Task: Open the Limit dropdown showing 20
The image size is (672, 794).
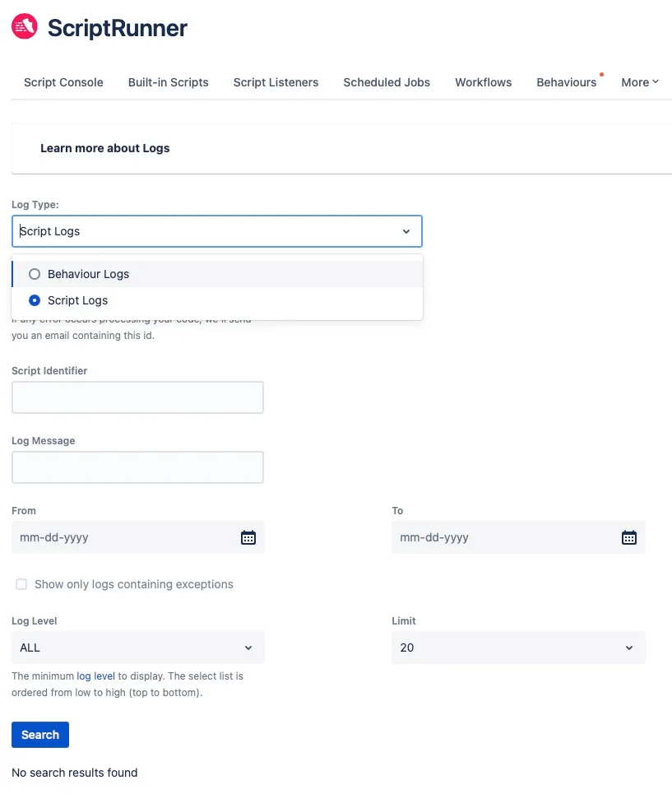Action: pyautogui.click(x=518, y=648)
